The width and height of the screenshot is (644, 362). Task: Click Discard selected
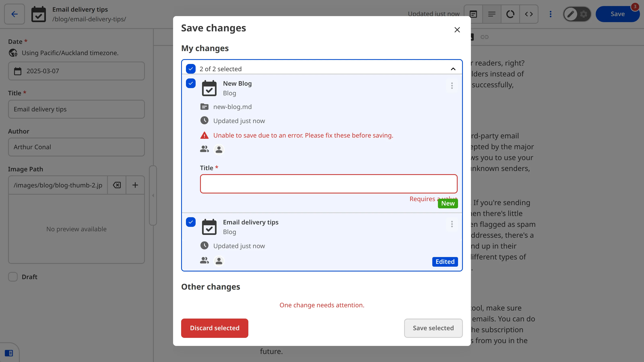[x=215, y=328]
